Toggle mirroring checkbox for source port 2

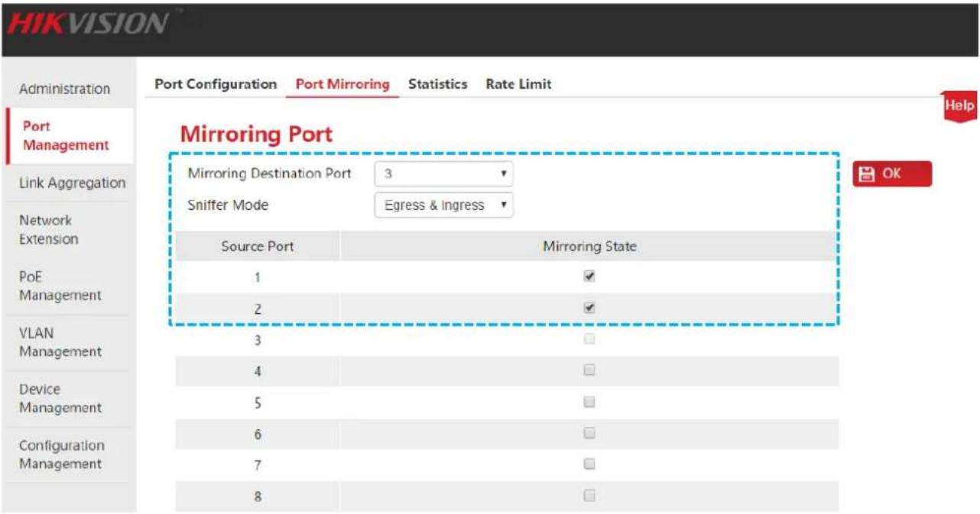pyautogui.click(x=589, y=309)
